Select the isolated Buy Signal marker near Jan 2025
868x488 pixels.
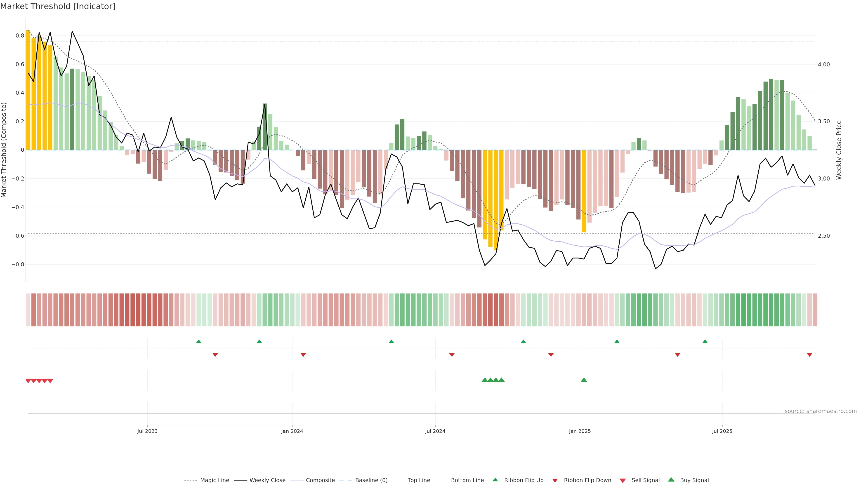(x=584, y=380)
